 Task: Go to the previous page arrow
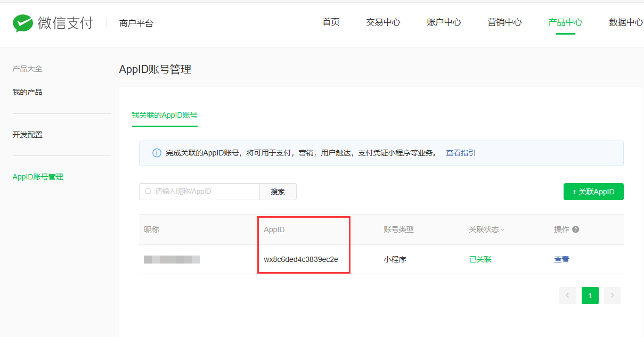pyautogui.click(x=568, y=295)
